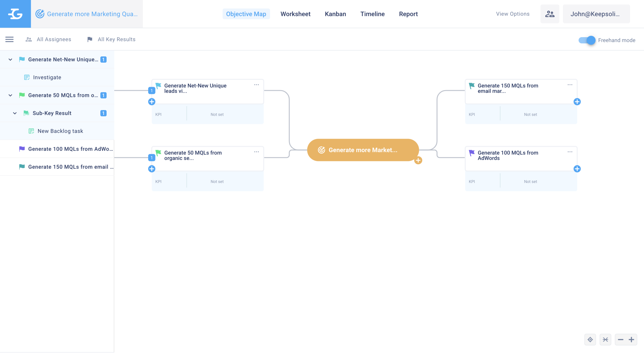
Task: Zoom in with the plus icon
Action: pyautogui.click(x=631, y=340)
